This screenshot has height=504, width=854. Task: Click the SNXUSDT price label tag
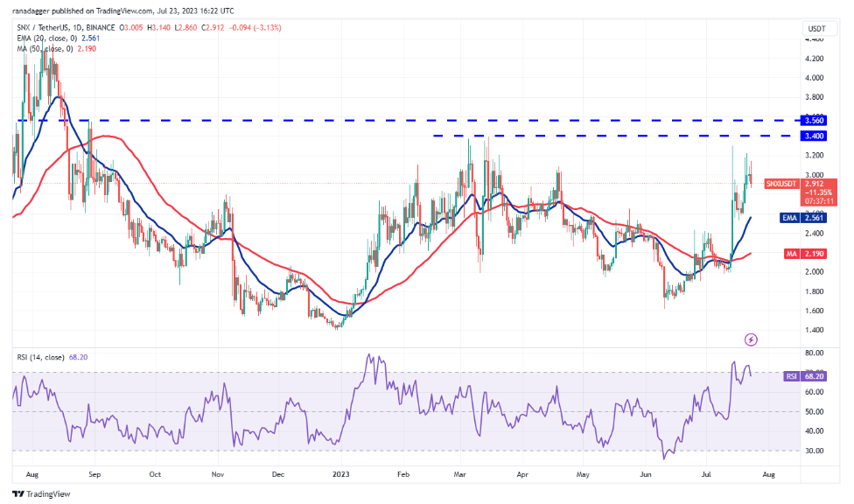[x=780, y=184]
